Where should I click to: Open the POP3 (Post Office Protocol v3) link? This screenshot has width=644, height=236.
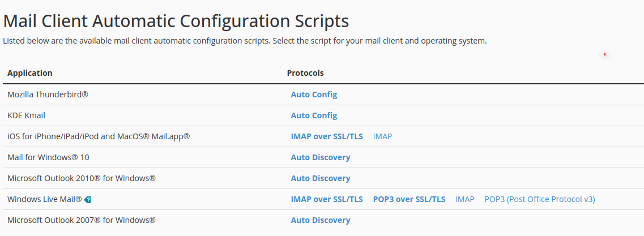540,199
